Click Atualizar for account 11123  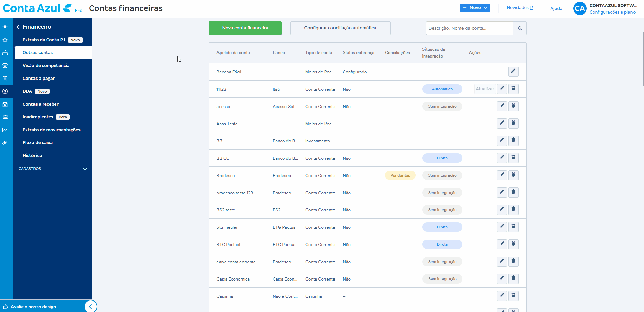coord(485,89)
